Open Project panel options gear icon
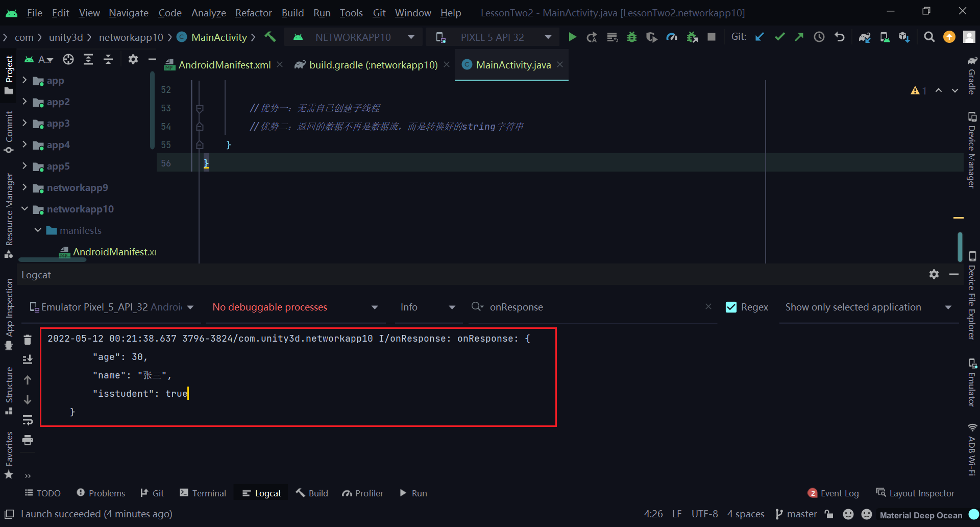 (x=133, y=60)
